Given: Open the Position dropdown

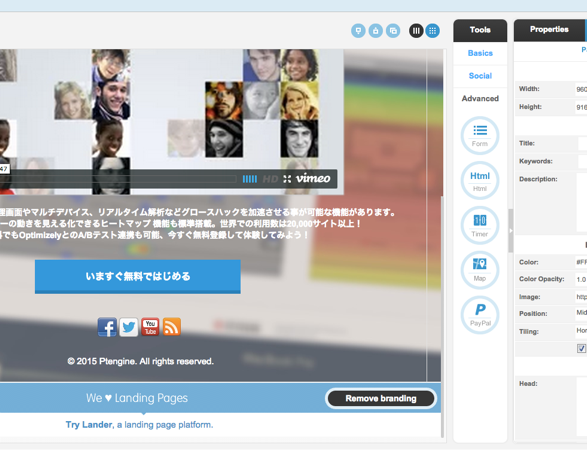Looking at the screenshot, I should click(x=581, y=313).
